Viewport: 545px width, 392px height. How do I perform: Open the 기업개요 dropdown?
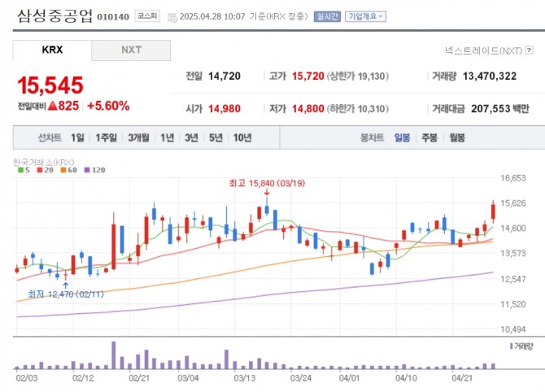click(x=365, y=16)
